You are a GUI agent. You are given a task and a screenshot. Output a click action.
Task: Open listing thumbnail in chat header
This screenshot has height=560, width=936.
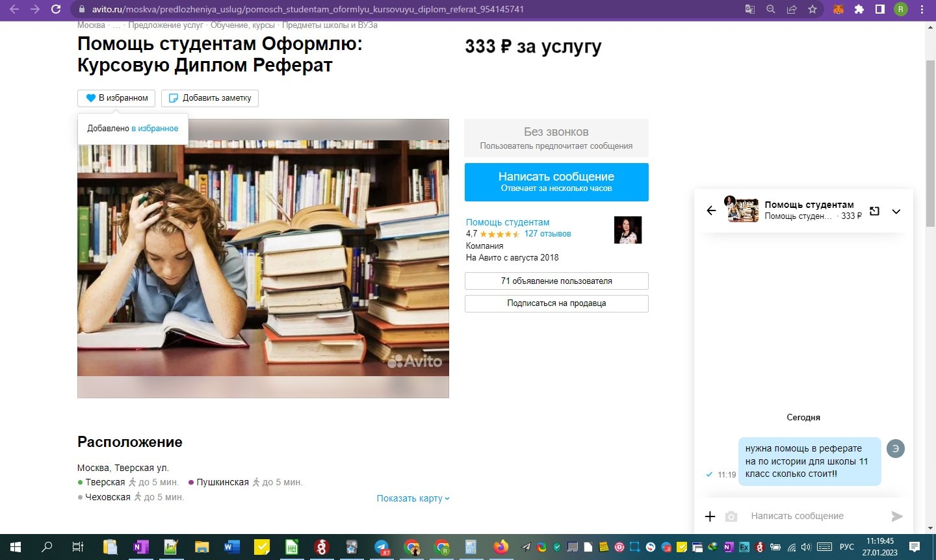point(742,210)
